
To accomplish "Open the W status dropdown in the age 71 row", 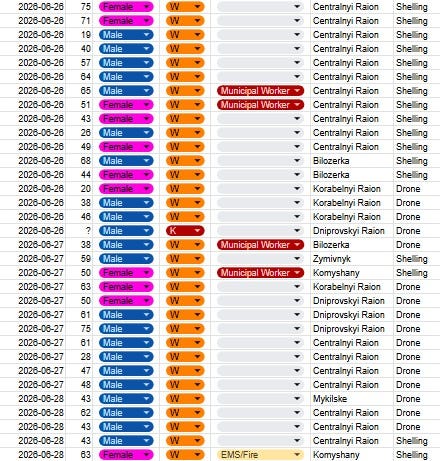I will [x=185, y=21].
